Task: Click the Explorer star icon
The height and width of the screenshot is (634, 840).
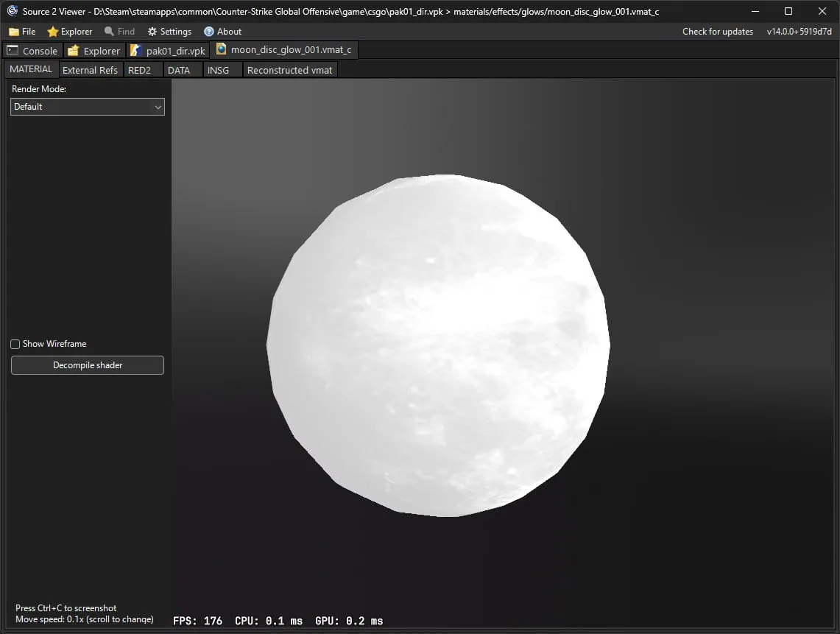Action: pyautogui.click(x=52, y=32)
